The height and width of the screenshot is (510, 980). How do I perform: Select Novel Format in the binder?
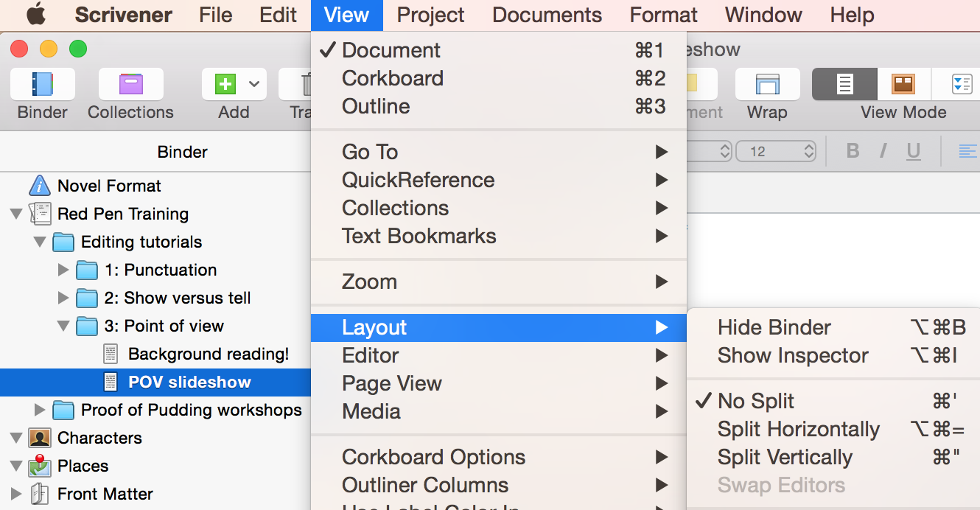coord(109,186)
